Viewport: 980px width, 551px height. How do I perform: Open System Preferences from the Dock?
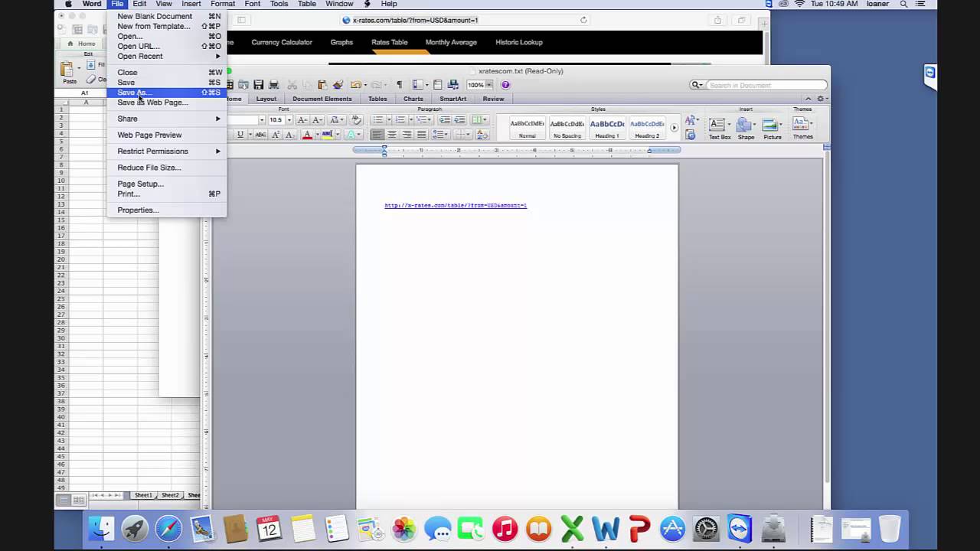(706, 528)
